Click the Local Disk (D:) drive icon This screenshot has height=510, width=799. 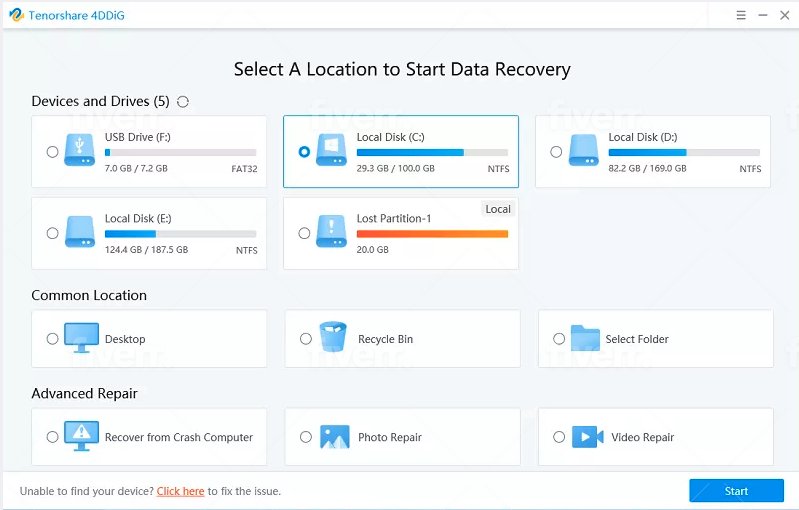tap(583, 150)
